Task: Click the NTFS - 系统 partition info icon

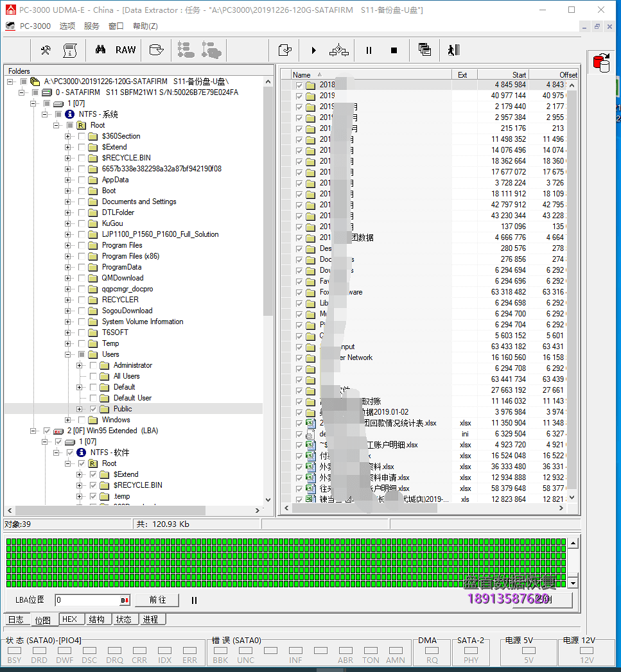Action: 69,114
